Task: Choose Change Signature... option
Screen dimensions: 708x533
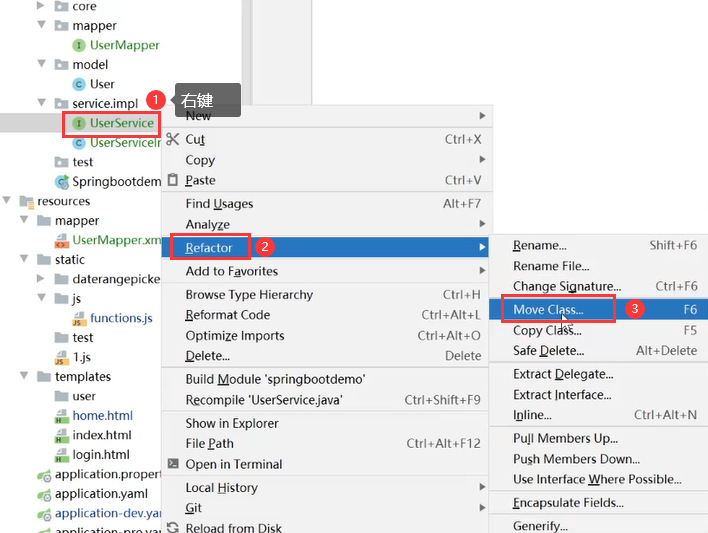Action: [x=599, y=286]
